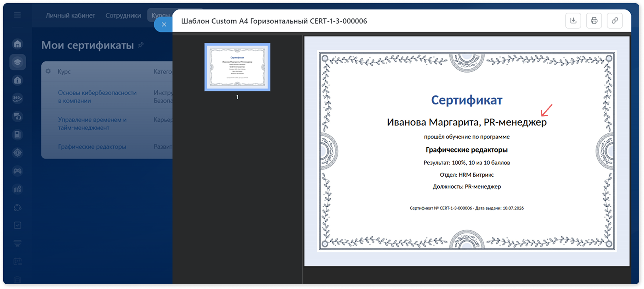Select the graduation cap courses icon
The height and width of the screenshot is (289, 644).
(17, 62)
